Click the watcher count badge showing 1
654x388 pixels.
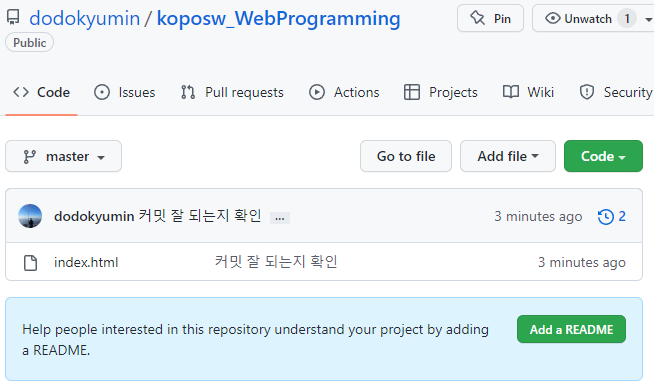626,18
